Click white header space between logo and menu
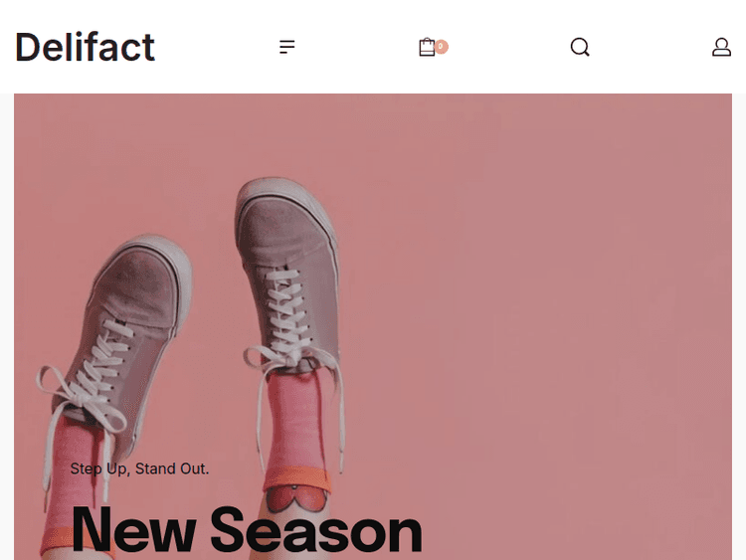This screenshot has height=560, width=746. pyautogui.click(x=217, y=47)
